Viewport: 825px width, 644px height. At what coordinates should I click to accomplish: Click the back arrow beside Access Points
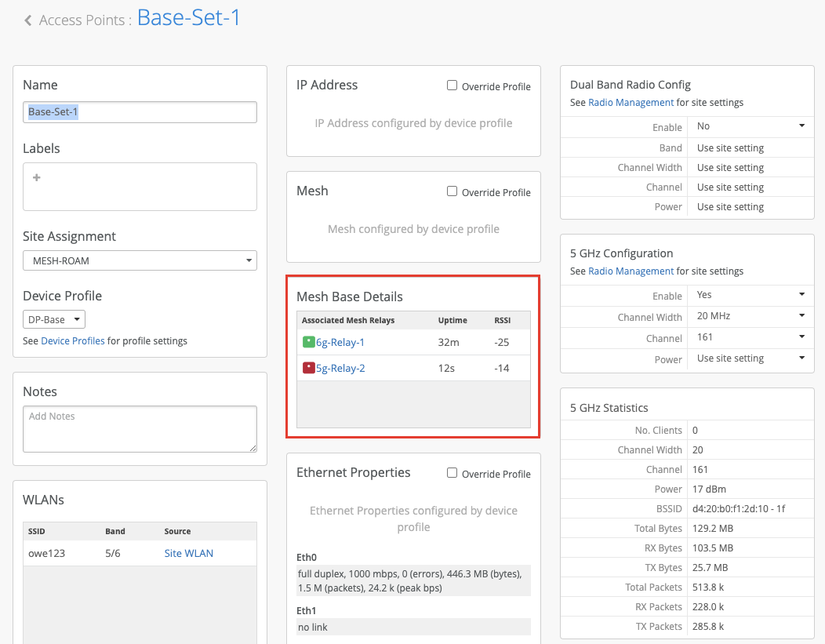coord(28,20)
